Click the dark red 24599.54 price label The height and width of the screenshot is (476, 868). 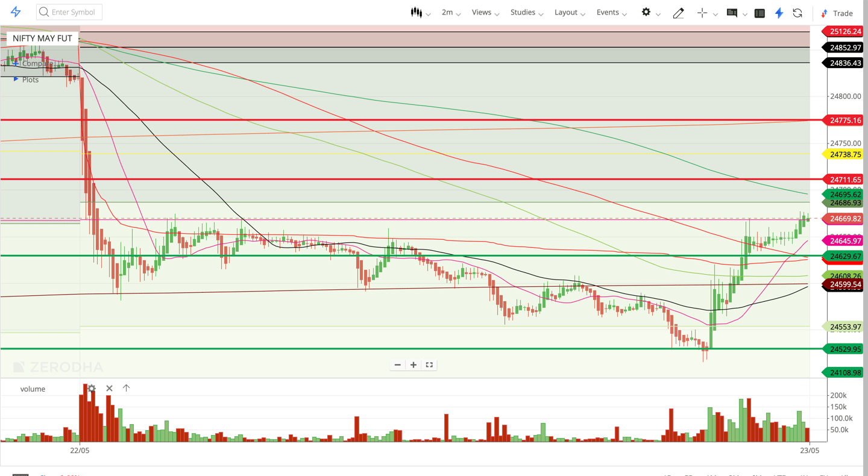(843, 284)
